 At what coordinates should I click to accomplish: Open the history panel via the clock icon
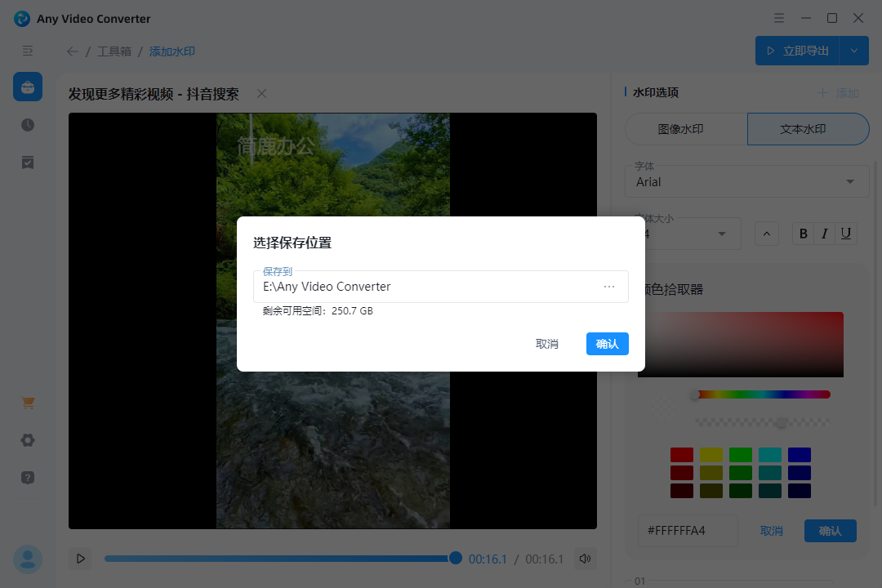click(27, 124)
